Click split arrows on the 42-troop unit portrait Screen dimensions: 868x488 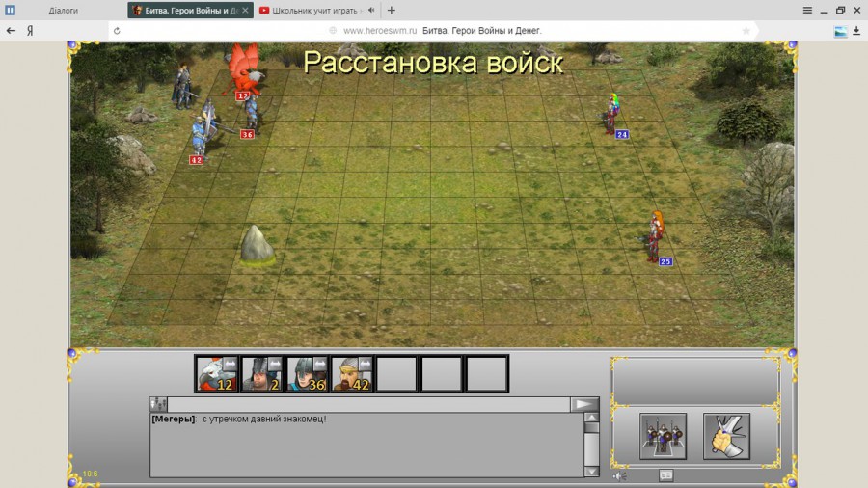coord(366,364)
